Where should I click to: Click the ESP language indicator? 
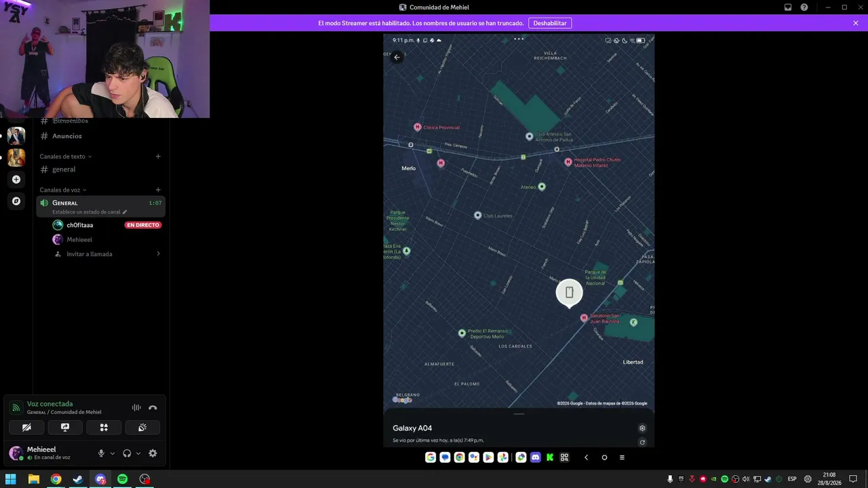tap(792, 479)
